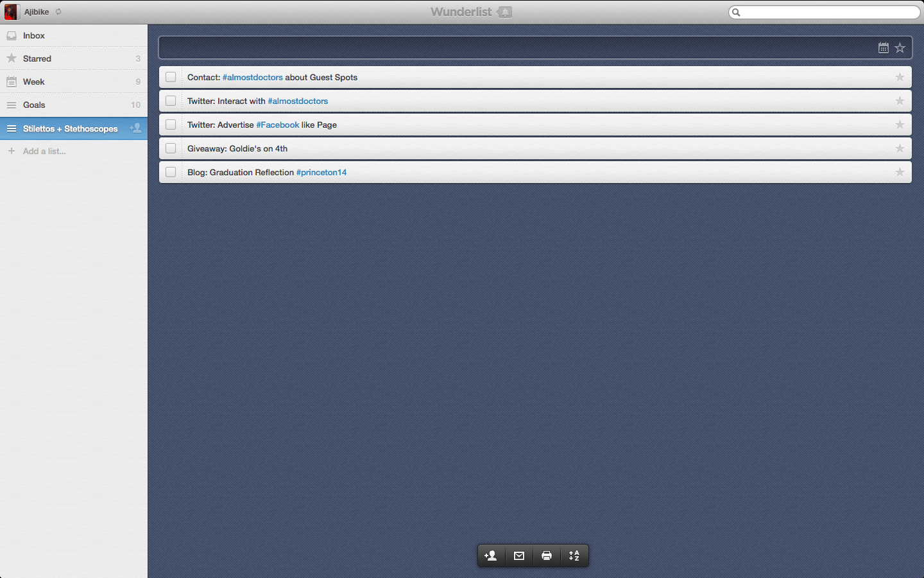Mark 'Twitter: Interact with' task as complete
Screen dimensions: 924x578
[171, 101]
